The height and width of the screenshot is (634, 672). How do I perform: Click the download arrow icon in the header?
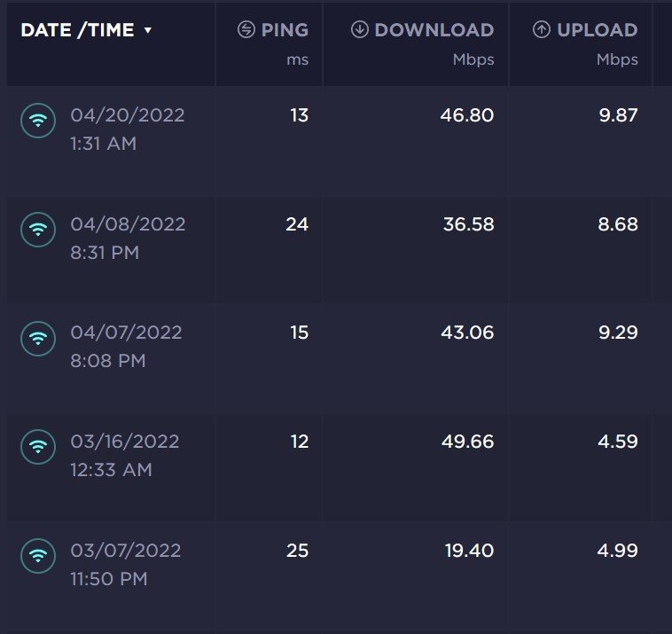(x=360, y=29)
